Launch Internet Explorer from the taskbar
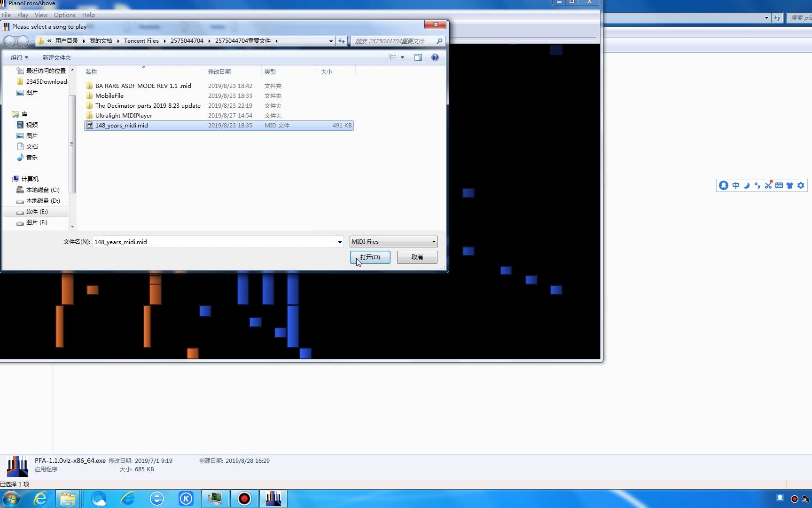 [x=40, y=499]
